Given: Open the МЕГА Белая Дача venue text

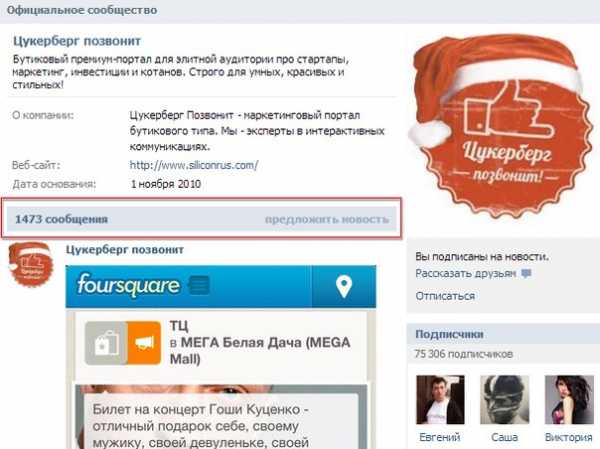Looking at the screenshot, I should point(260,350).
